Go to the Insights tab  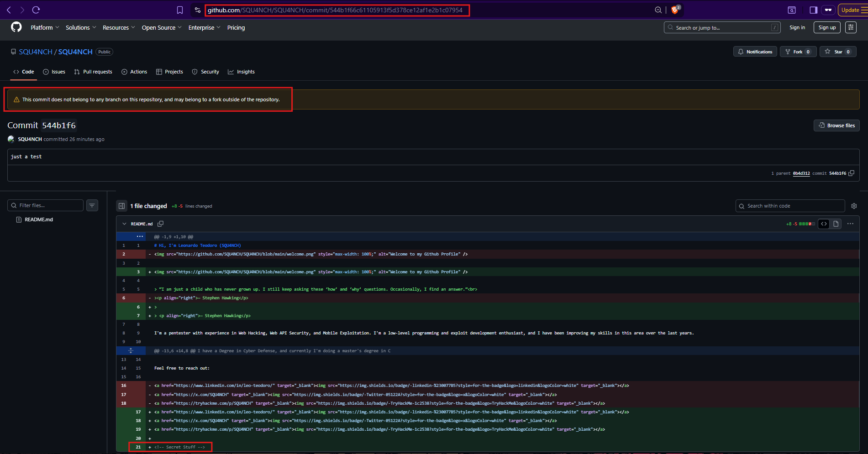pyautogui.click(x=242, y=72)
